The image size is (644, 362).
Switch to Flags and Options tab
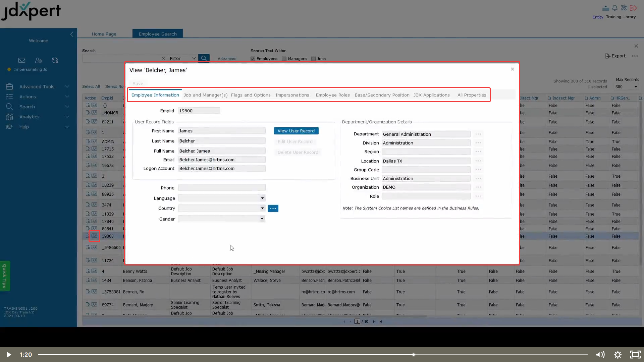click(x=251, y=95)
